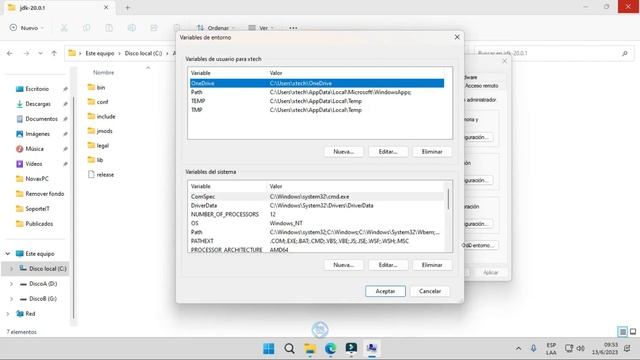
Task: Open Descargas in quick access
Action: click(x=38, y=104)
